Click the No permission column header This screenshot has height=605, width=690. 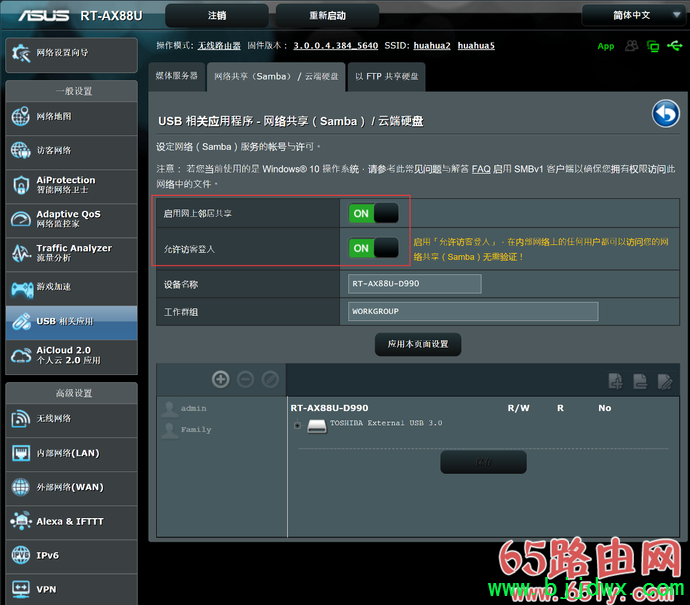[604, 408]
